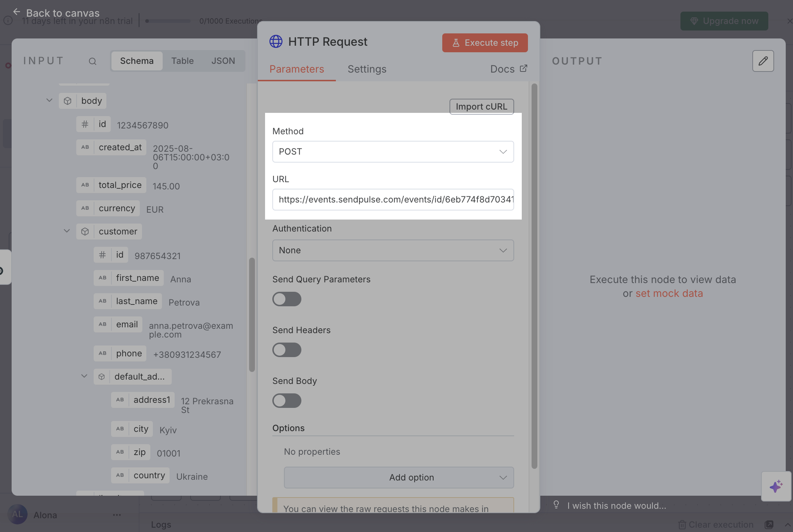
Task: Click the lightbulb icon by 'I wish this node would...'
Action: (x=556, y=505)
